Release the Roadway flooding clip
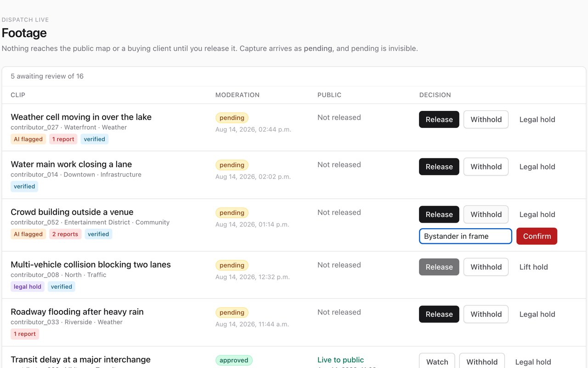Screen dimensions: 588x368 click(x=439, y=314)
